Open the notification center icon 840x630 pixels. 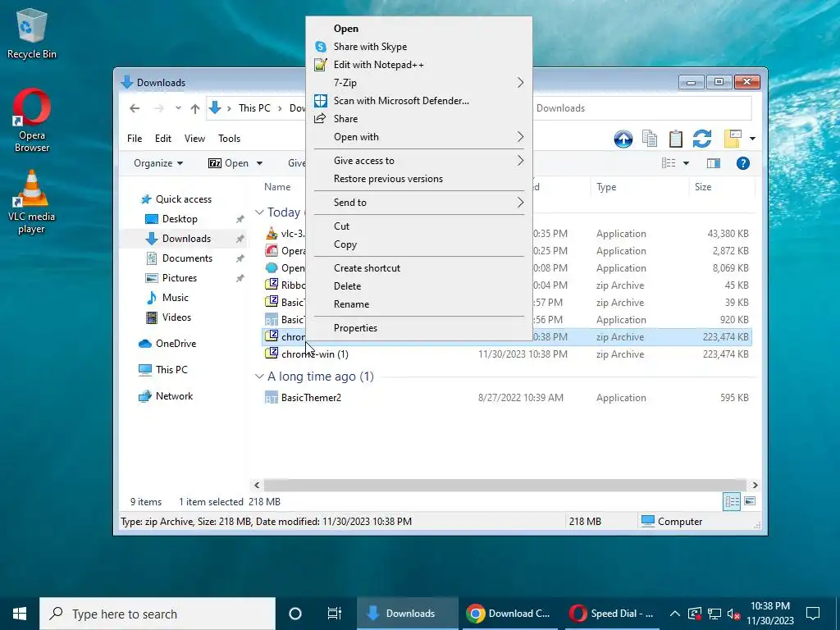pos(813,614)
